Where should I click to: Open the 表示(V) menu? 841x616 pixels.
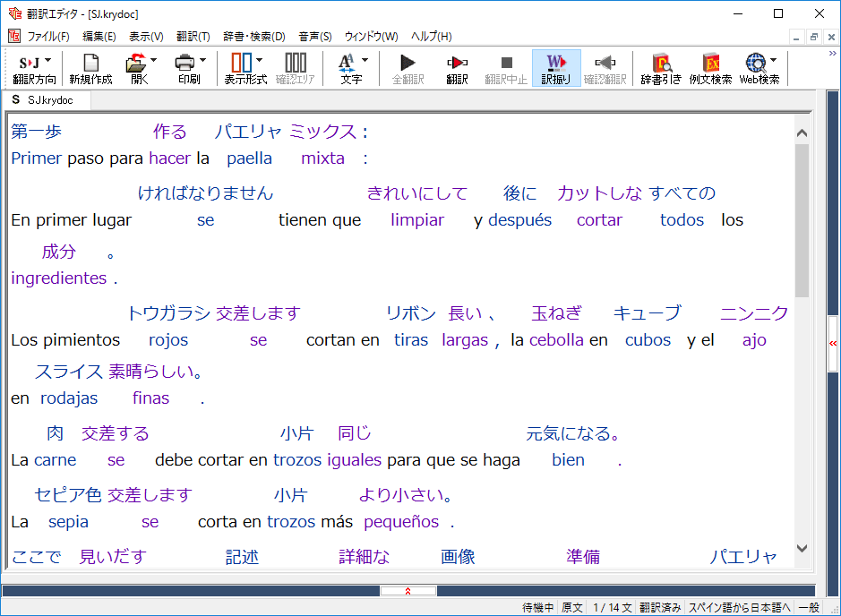tap(146, 37)
